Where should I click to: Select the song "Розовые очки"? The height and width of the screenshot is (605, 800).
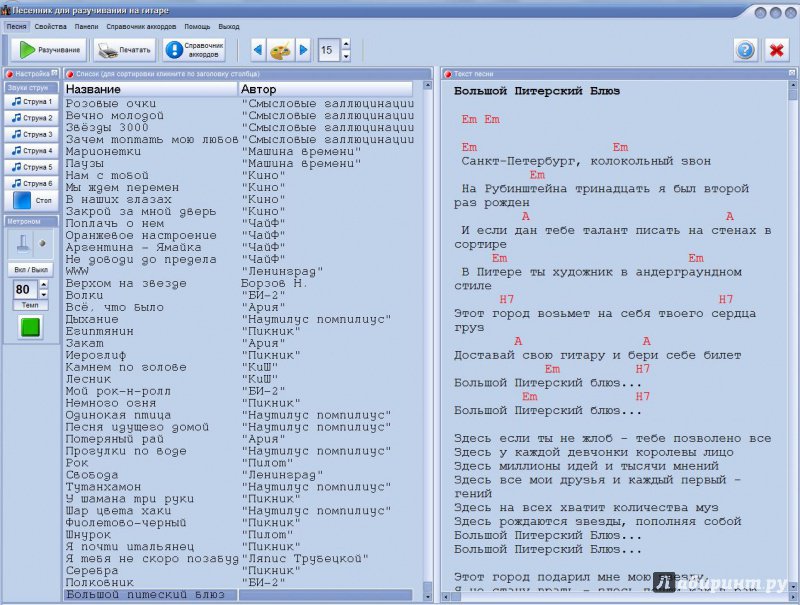(110, 104)
